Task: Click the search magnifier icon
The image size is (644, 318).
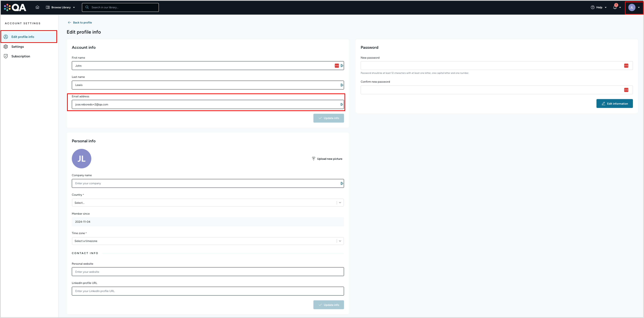Action: (87, 7)
